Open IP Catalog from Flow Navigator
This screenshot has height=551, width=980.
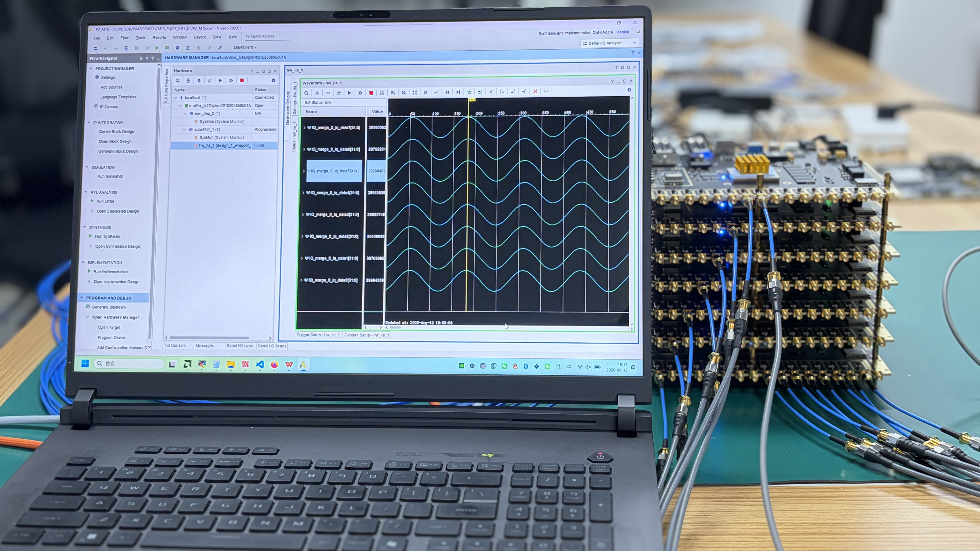tap(109, 107)
